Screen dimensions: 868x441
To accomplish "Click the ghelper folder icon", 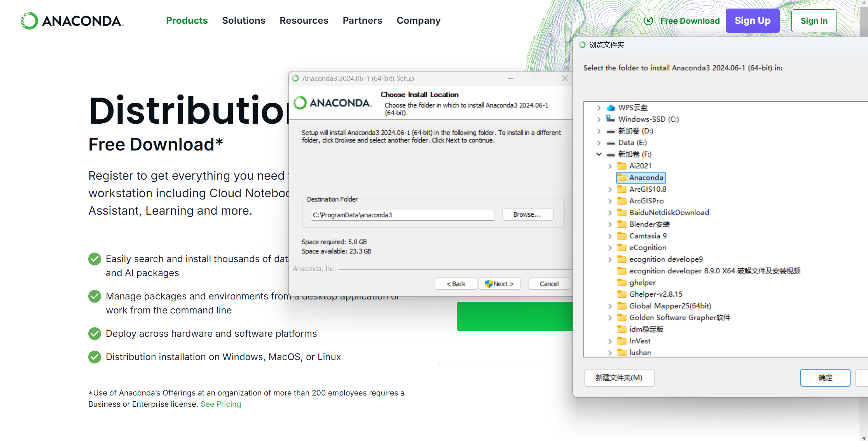I will click(x=622, y=283).
